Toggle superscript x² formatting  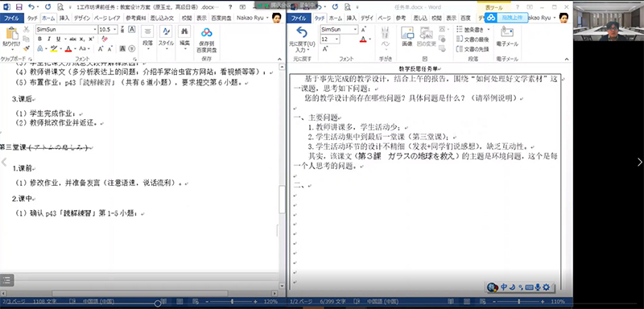click(x=91, y=39)
